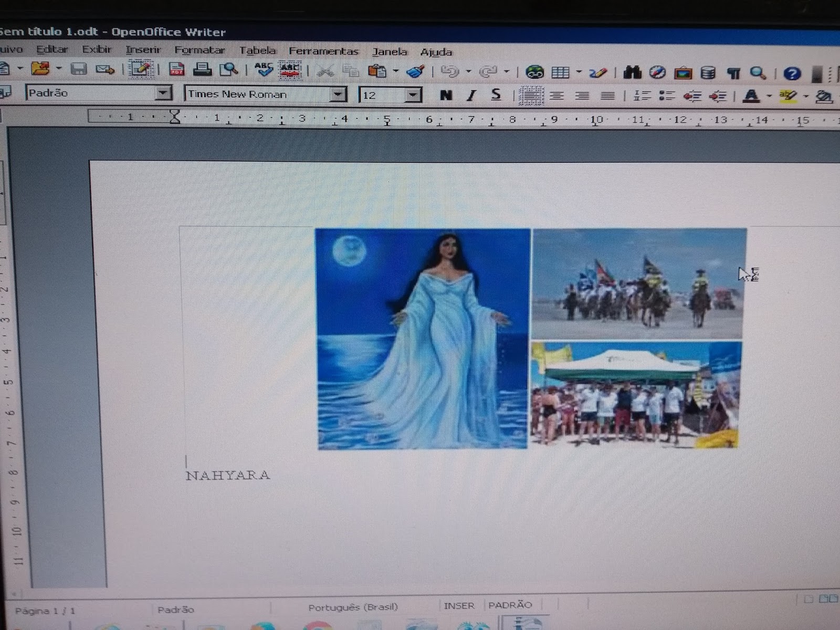The image size is (840, 630).
Task: Expand the Redo history dropdown arrow
Action: (507, 71)
